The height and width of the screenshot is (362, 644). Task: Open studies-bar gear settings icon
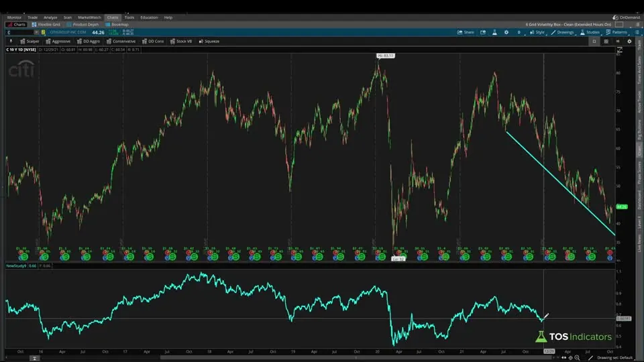tap(629, 41)
